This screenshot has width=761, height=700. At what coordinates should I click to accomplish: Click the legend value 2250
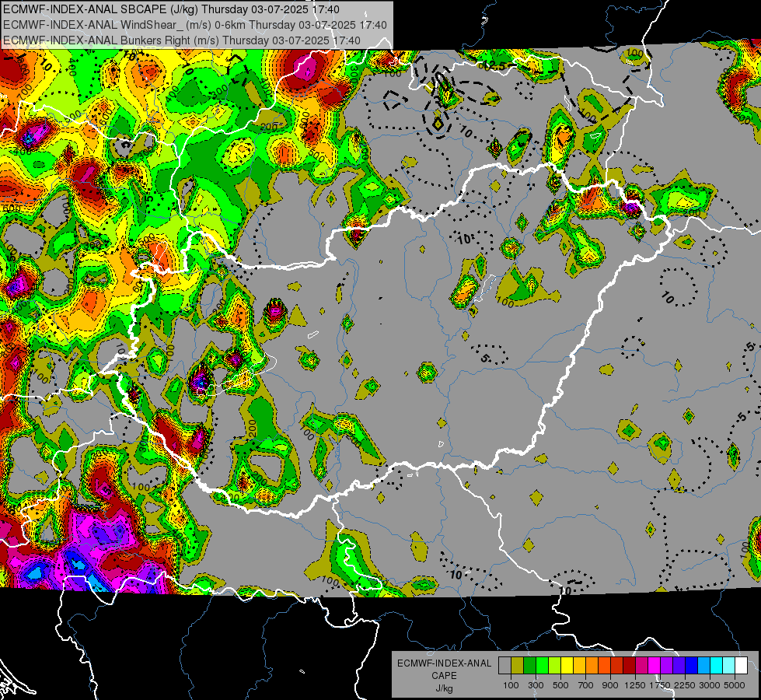pos(685,685)
